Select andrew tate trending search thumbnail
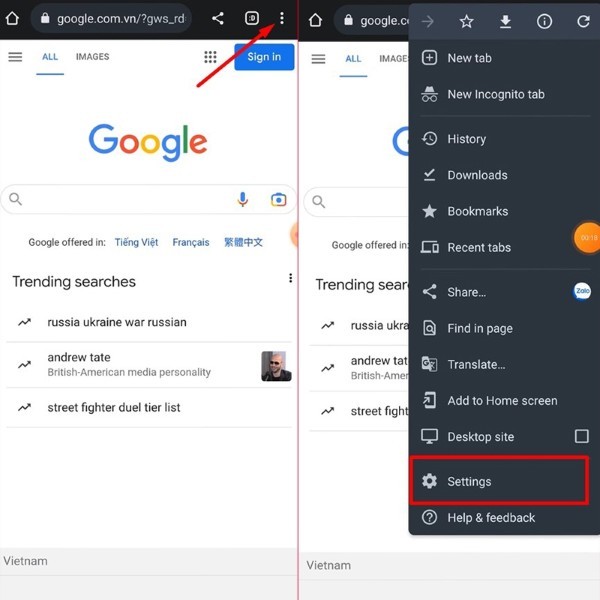Viewport: 600px width, 600px height. click(x=276, y=366)
